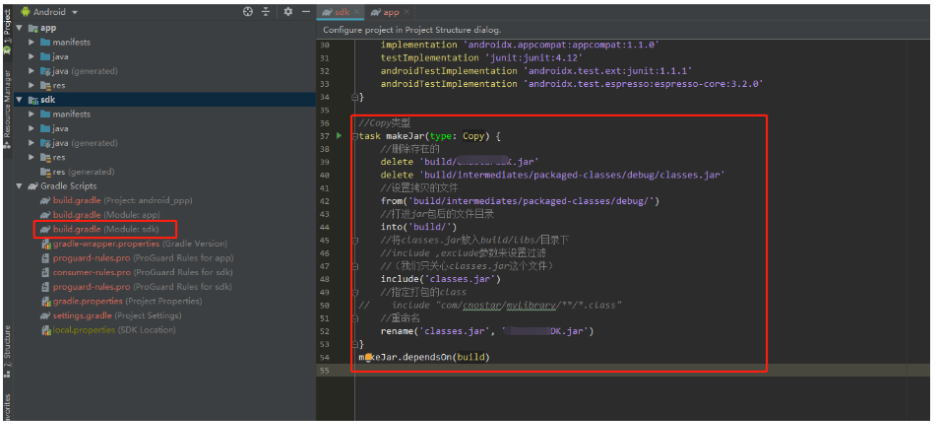This screenshot has width=939, height=428.
Task: Close the app editor tab
Action: [x=407, y=12]
